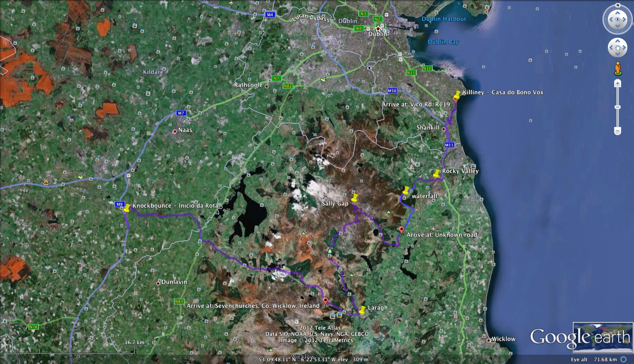
Task: Click the move-down arrow on the hand joystick
Action: click(x=618, y=55)
